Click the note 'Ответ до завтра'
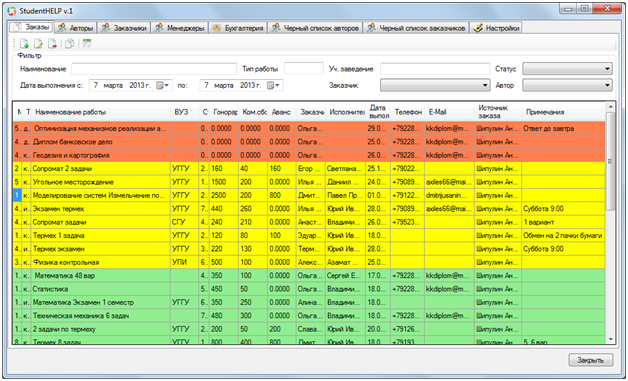 coord(563,129)
